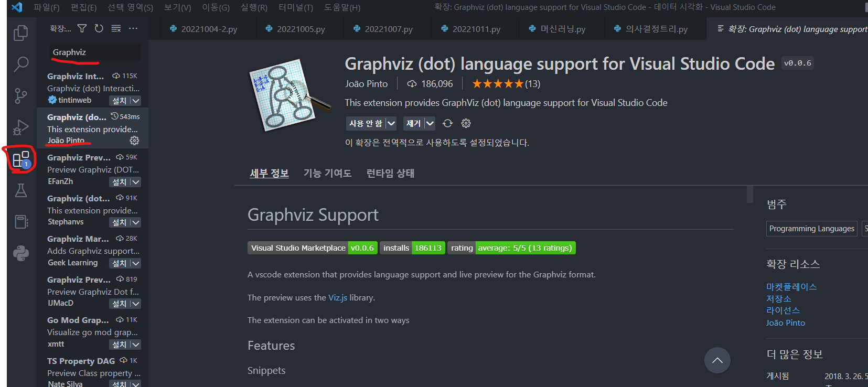Open install dropdown for Graphviz Interactive Preview
The width and height of the screenshot is (868, 387).
click(x=135, y=101)
